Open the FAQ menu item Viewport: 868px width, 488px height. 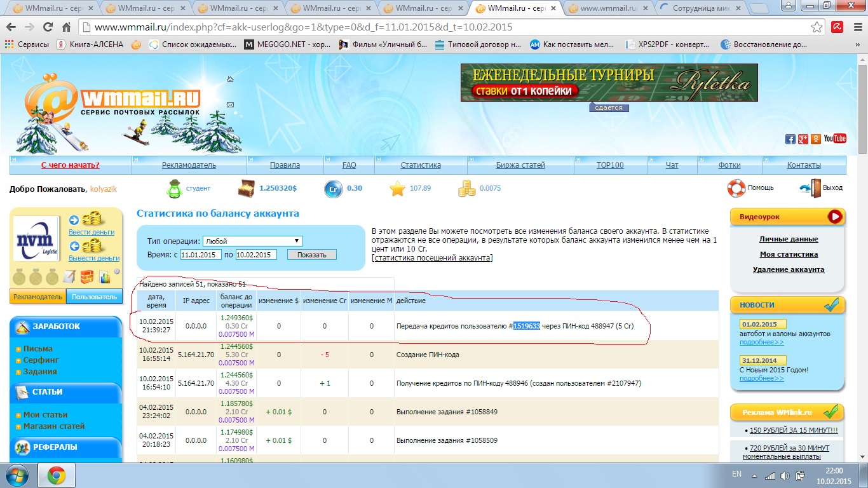(x=349, y=165)
